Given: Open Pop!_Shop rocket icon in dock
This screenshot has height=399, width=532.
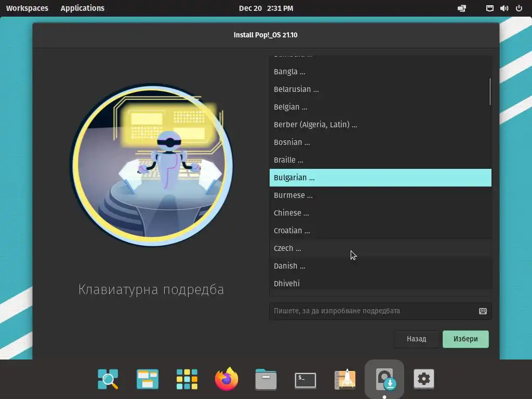Looking at the screenshot, I should pos(345,379).
